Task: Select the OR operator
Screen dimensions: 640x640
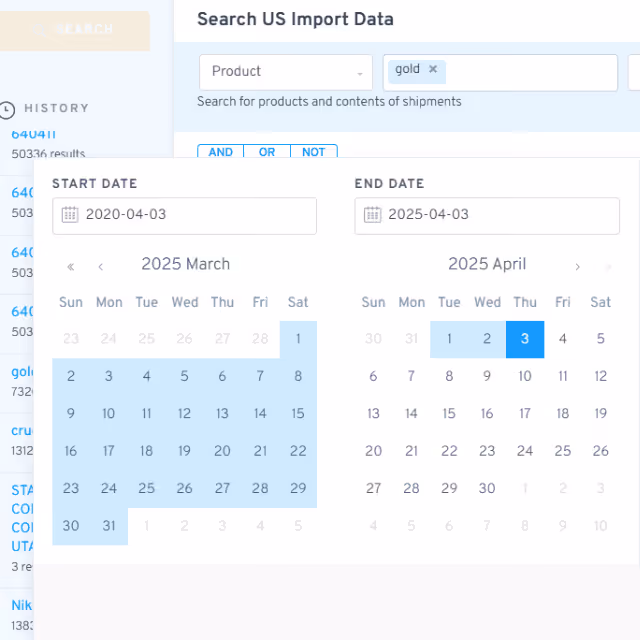Action: (x=267, y=151)
